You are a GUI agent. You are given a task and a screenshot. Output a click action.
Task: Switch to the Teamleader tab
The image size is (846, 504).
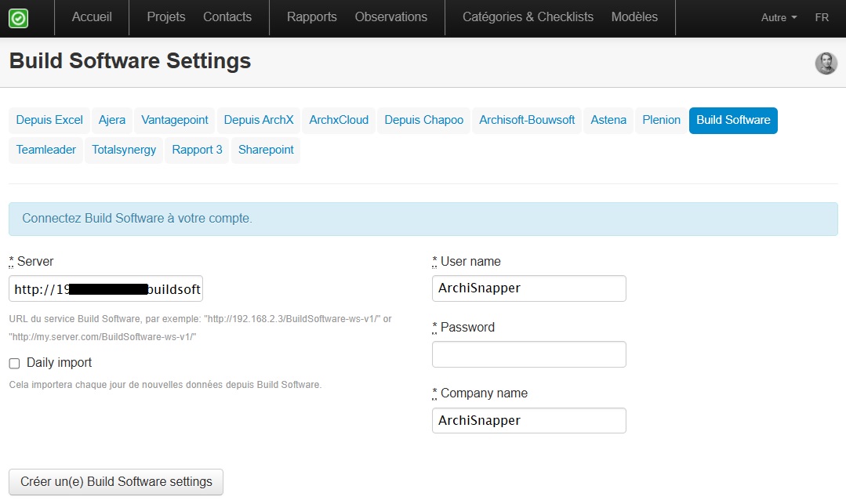46,150
